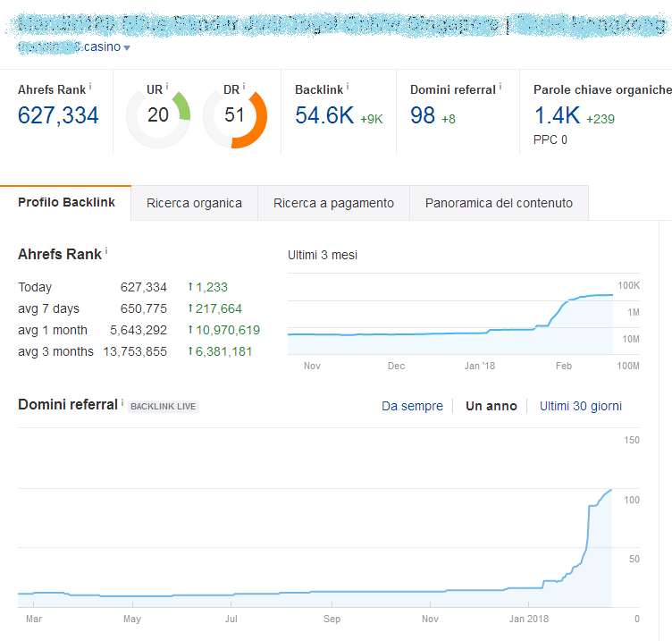Click the +239 keywords change
Screen dimensions: 672x641
click(x=600, y=119)
